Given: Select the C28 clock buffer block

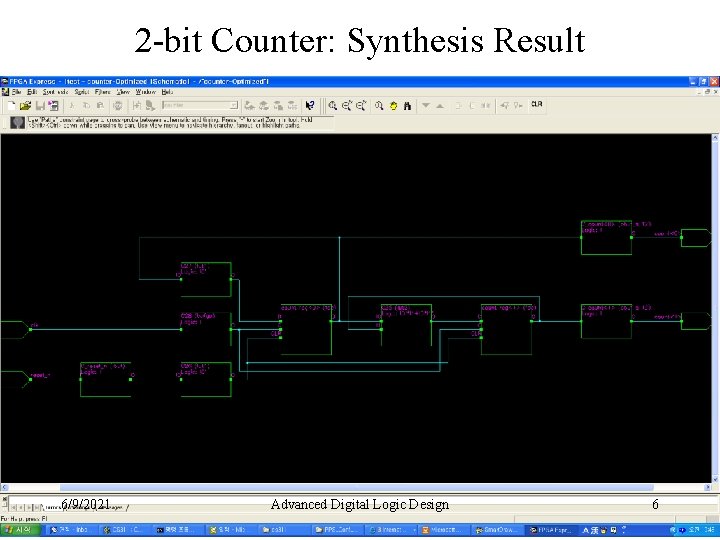Looking at the screenshot, I should tap(206, 329).
